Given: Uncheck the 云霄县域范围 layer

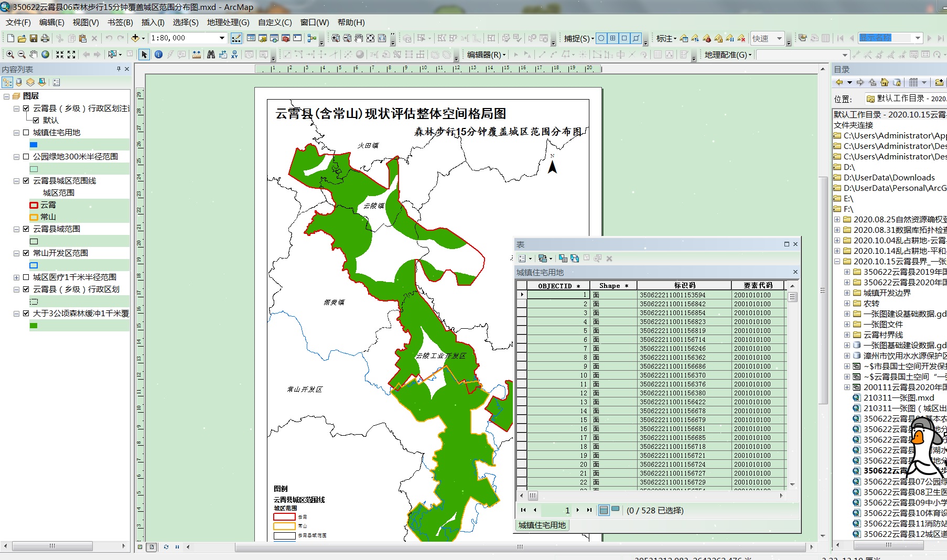Looking at the screenshot, I should pos(26,229).
